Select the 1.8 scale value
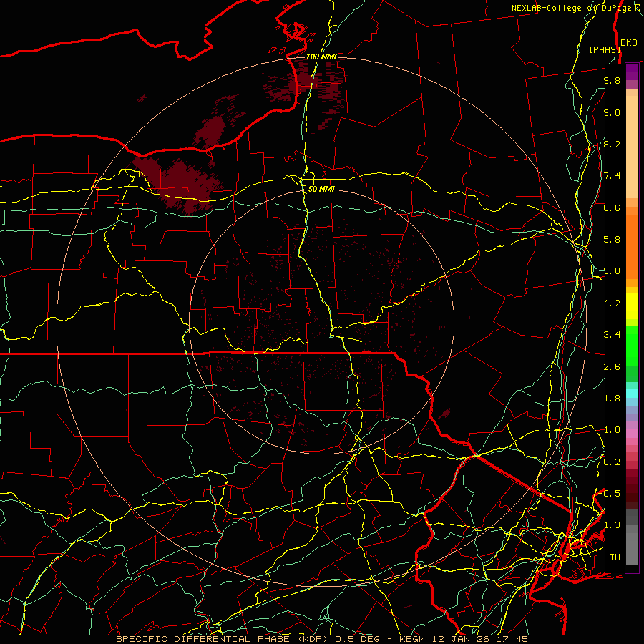 tap(612, 399)
